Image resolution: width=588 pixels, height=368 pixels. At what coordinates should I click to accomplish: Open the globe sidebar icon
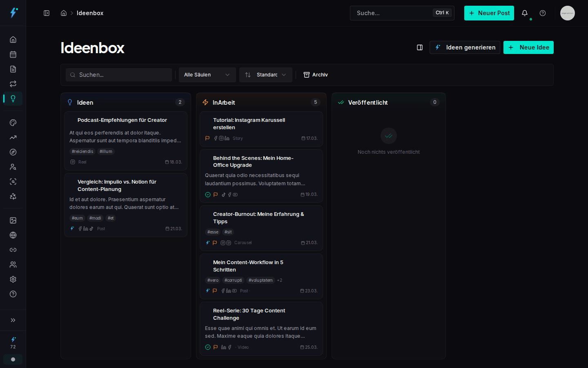coord(13,235)
